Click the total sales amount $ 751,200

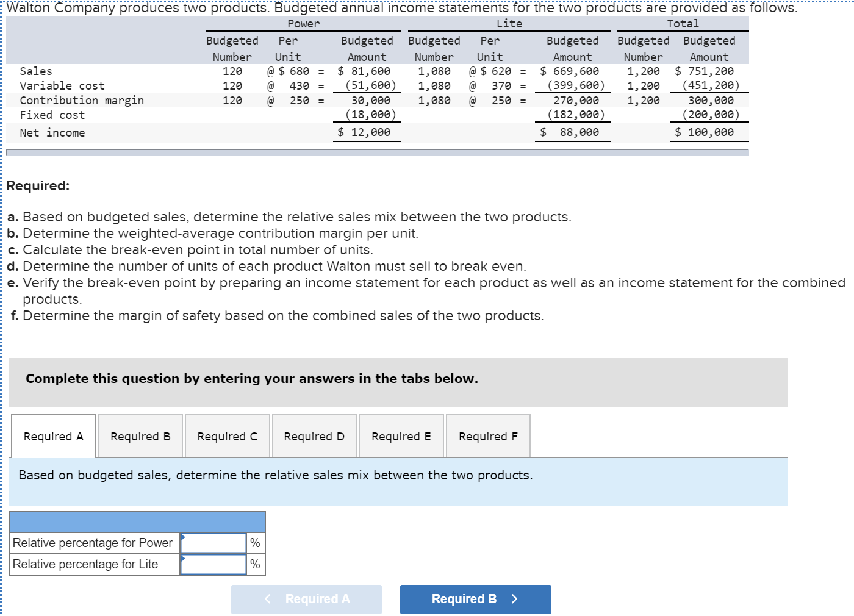(x=705, y=71)
